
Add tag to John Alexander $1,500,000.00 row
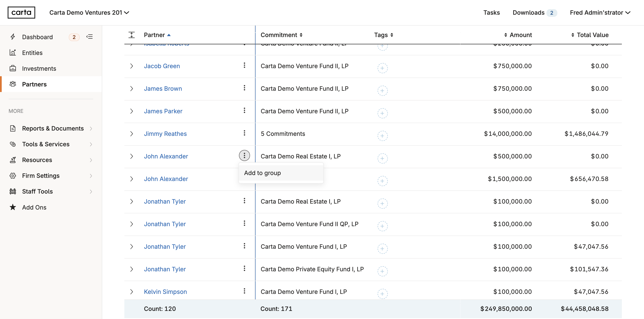(x=382, y=181)
